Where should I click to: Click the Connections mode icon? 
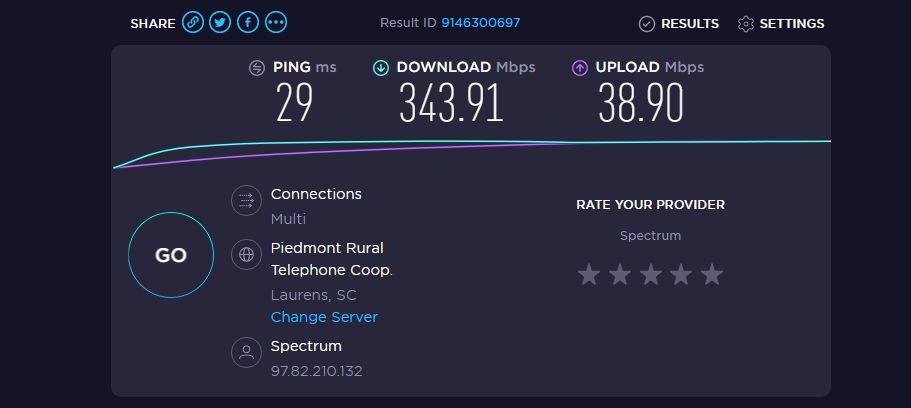click(x=245, y=200)
